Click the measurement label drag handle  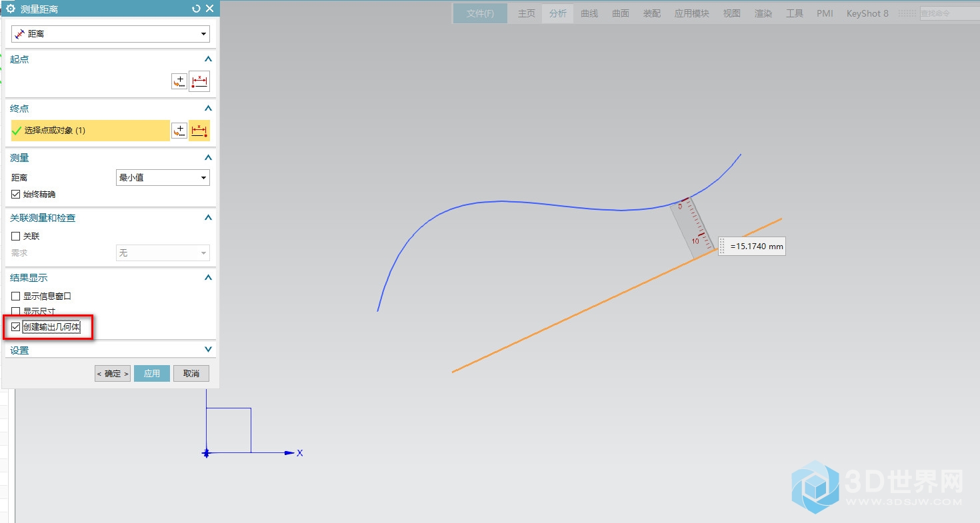tap(722, 247)
